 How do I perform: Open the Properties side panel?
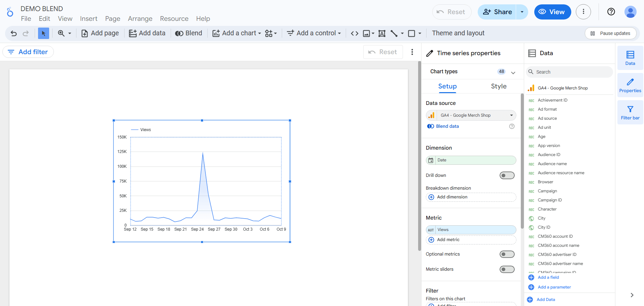tap(630, 85)
